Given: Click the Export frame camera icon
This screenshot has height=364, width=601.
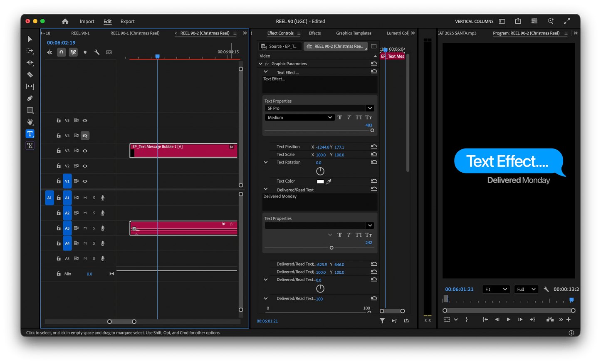Looking at the screenshot, I should [550, 319].
